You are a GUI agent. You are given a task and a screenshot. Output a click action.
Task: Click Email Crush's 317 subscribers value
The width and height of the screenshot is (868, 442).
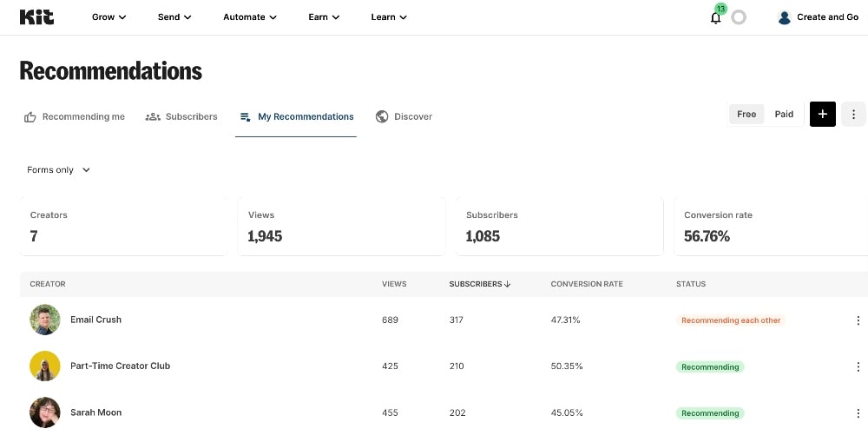click(x=457, y=320)
